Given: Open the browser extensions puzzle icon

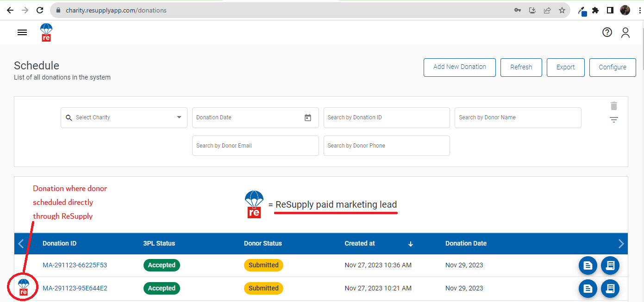Looking at the screenshot, I should [595, 10].
